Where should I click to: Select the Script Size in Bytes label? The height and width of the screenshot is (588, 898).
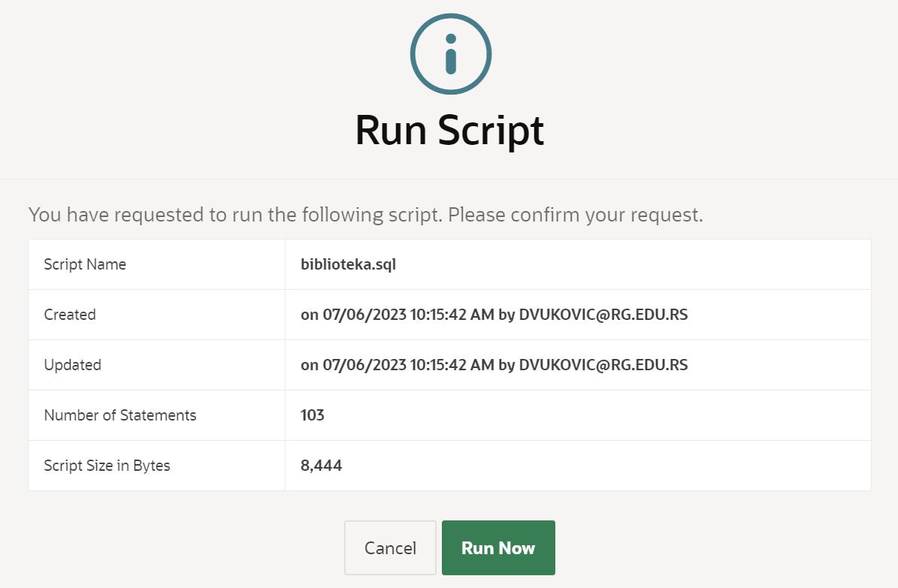[107, 466]
